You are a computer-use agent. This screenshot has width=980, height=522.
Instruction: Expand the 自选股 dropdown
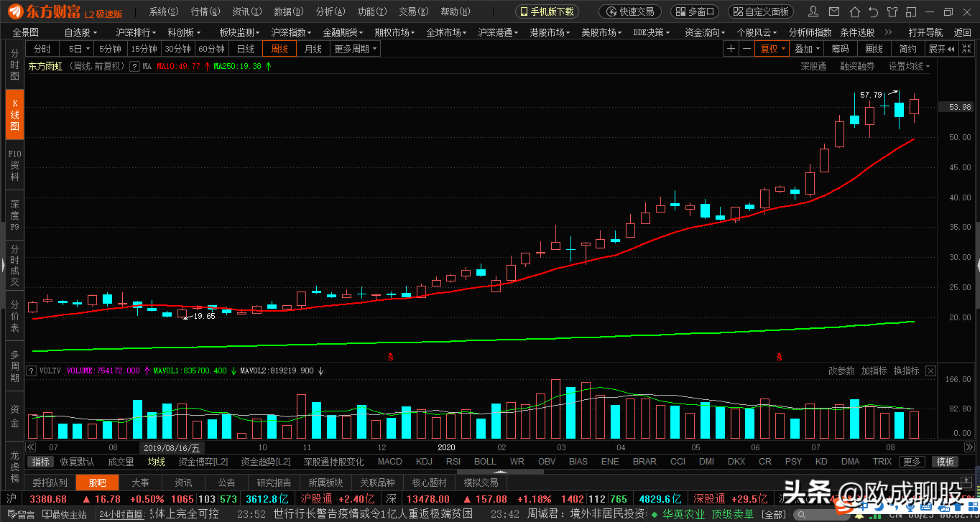[80, 32]
